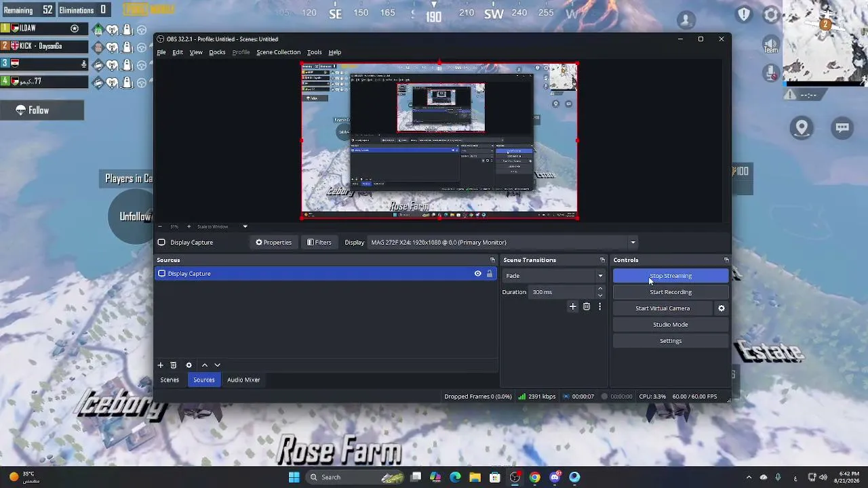
Task: Click the CPU: 3.3% status text
Action: pyautogui.click(x=652, y=396)
